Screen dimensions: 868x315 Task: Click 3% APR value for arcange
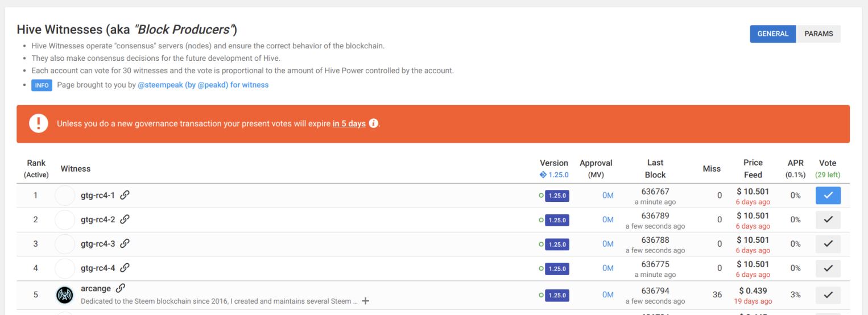(x=795, y=295)
